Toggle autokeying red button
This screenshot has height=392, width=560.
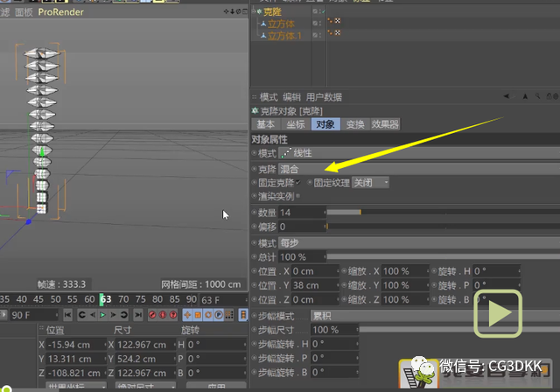click(163, 315)
